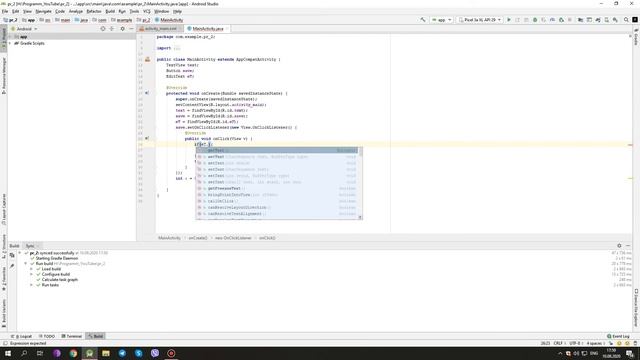The image size is (640, 360).
Task: Click the Sync Project with Gradle icon
Action: tap(598, 20)
